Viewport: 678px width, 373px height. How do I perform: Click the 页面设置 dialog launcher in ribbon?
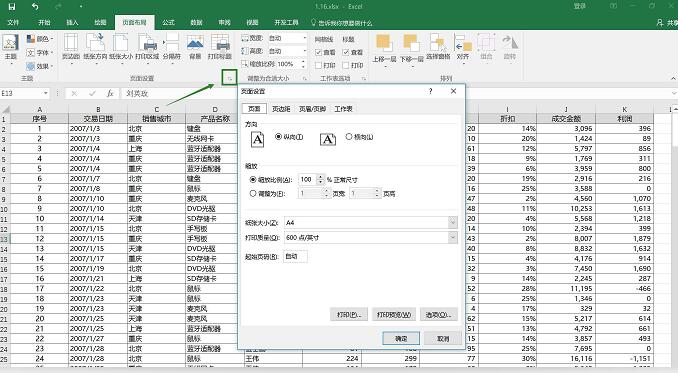click(x=230, y=78)
